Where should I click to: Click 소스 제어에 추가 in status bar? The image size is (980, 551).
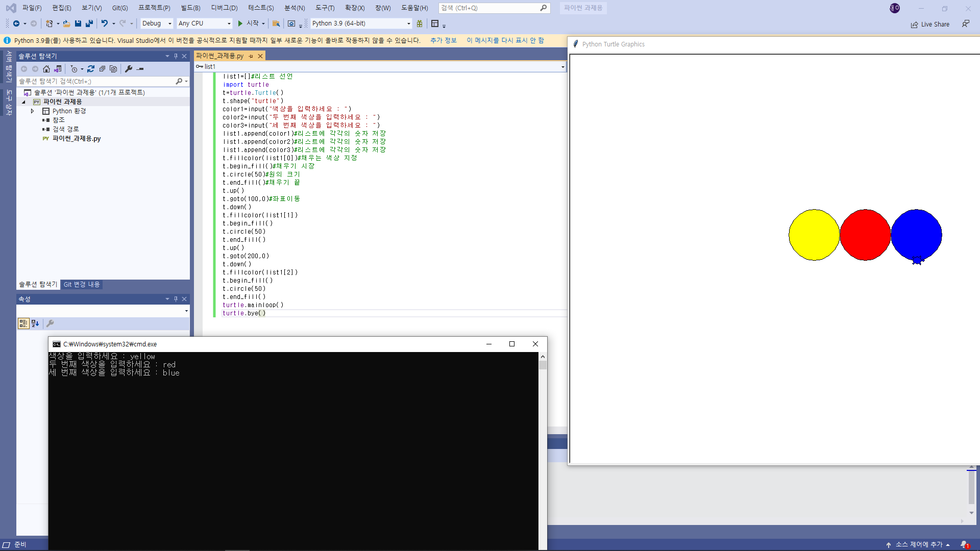coord(918,545)
